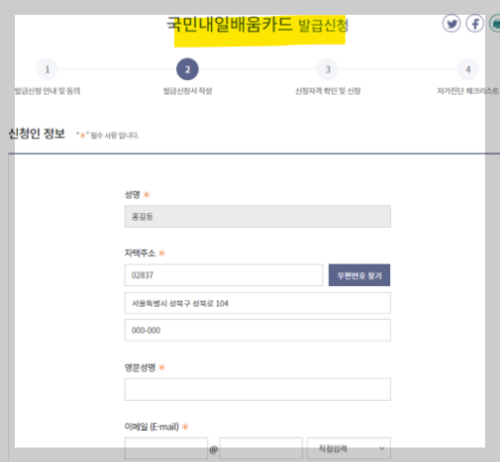The width and height of the screenshot is (500, 462).
Task: Click the 국민내일배움카드 발급신청 page title
Action: [257, 25]
